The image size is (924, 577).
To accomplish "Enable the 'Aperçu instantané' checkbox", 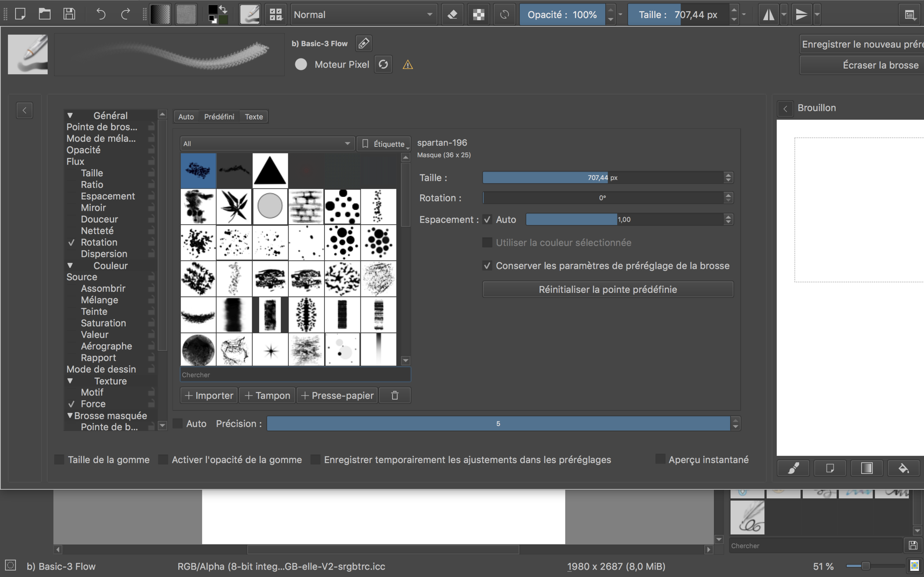I will 660,460.
